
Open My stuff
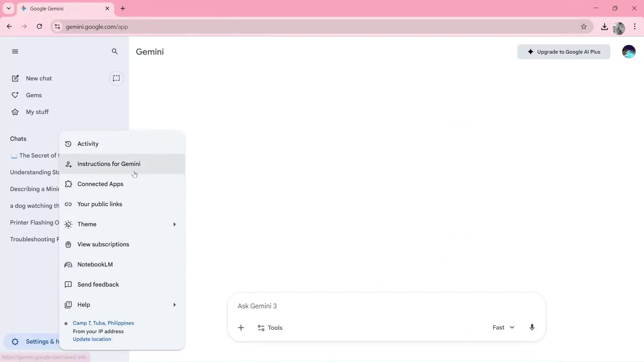pyautogui.click(x=37, y=112)
